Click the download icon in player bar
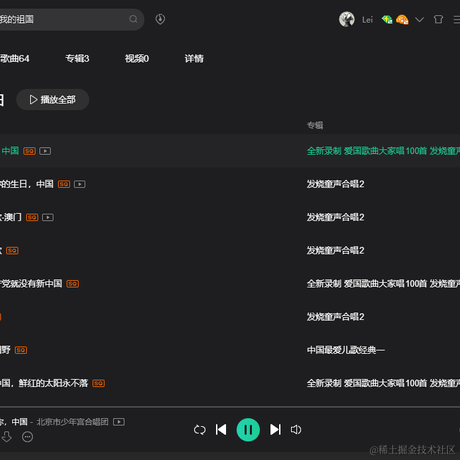The height and width of the screenshot is (460, 460). (6, 437)
